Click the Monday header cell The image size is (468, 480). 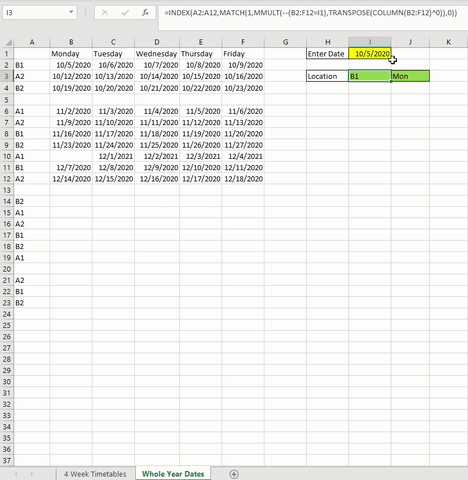click(71, 54)
